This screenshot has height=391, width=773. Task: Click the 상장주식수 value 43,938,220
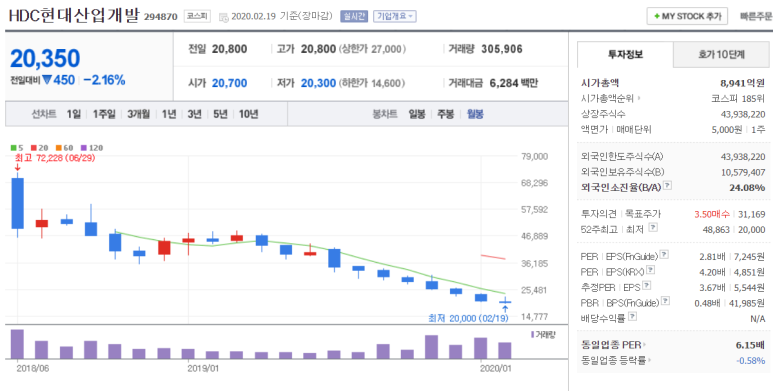743,114
